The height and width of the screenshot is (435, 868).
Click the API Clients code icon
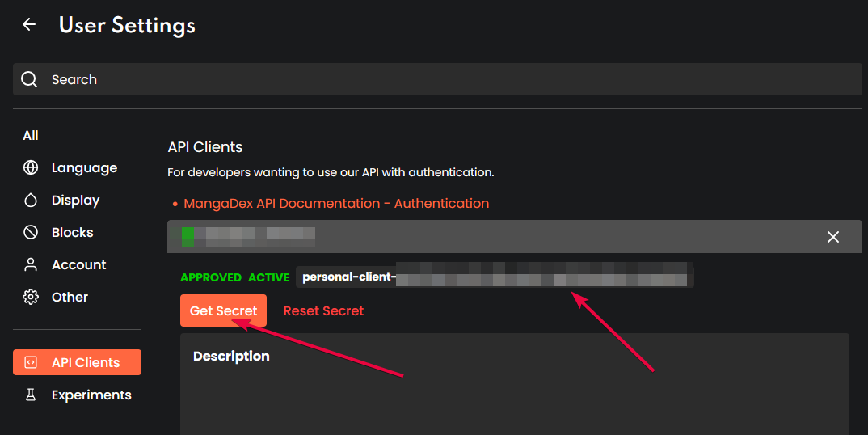(31, 362)
